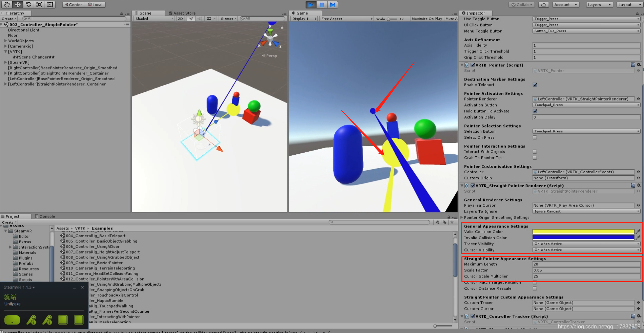Image resolution: width=644 pixels, height=333 pixels.
Task: Enable Select On Press
Action: [535, 137]
